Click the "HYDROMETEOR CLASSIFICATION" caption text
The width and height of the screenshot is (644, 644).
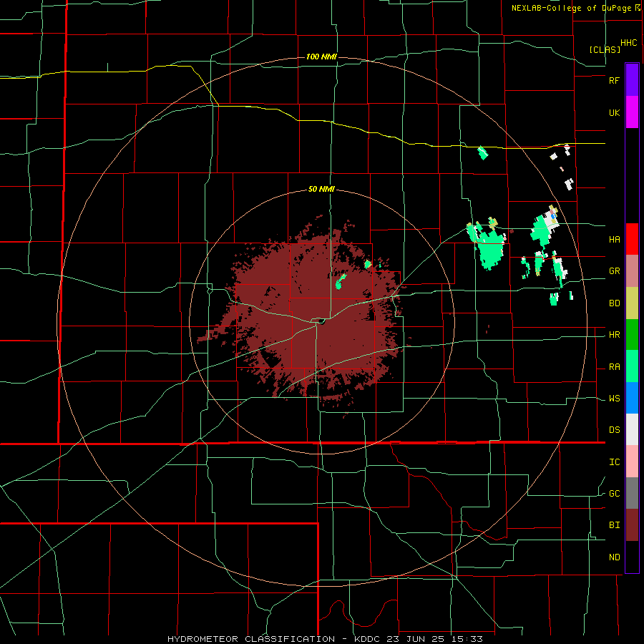pyautogui.click(x=251, y=639)
